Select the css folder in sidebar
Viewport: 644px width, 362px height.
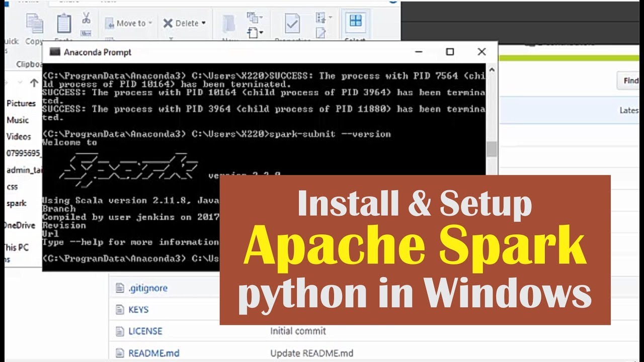[12, 187]
